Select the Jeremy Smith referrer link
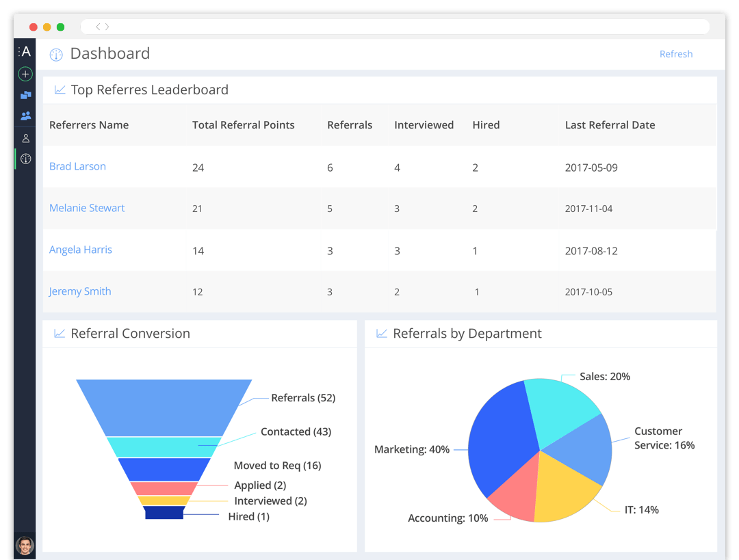Viewport: 739px width, 560px height. (x=80, y=291)
